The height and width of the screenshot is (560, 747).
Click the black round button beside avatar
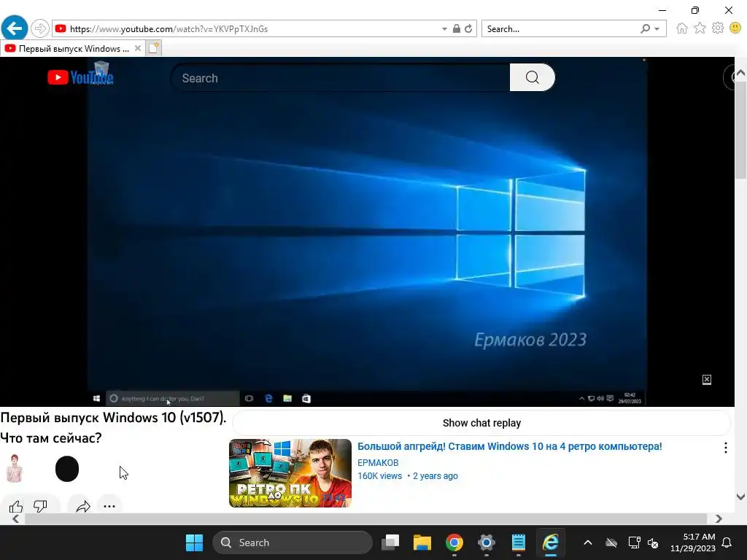click(66, 469)
